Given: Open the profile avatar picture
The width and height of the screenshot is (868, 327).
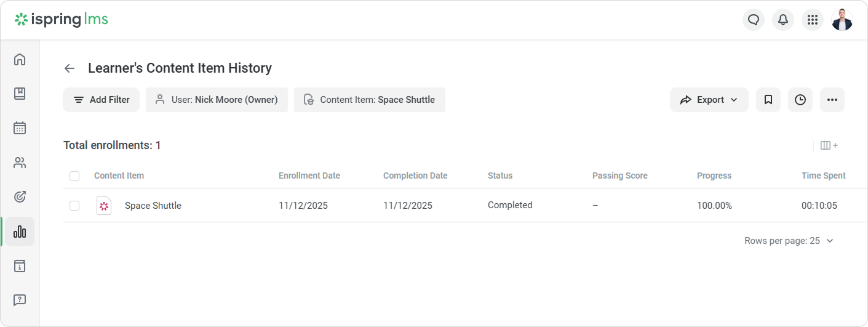Looking at the screenshot, I should [x=842, y=20].
